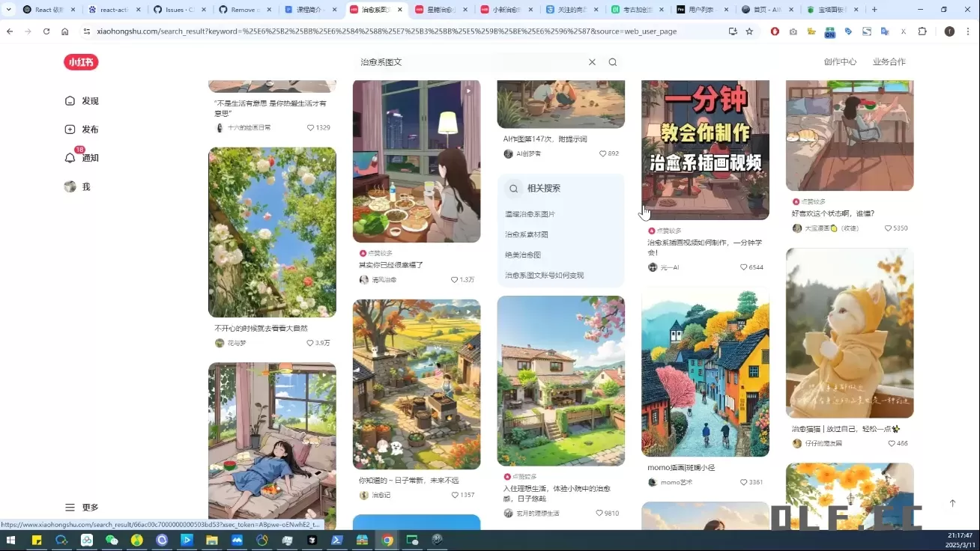Toggle like heart on 其实你已经很幸福了 post
Viewport: 980px width, 551px height.
[x=455, y=279]
